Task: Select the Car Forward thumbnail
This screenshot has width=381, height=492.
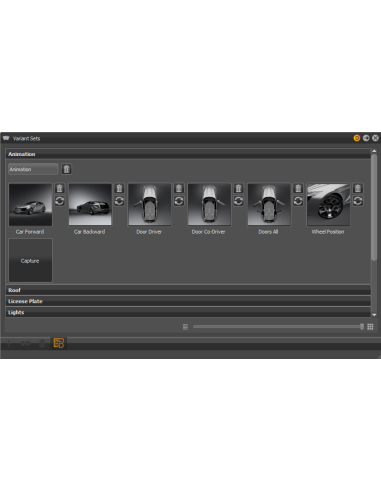Action: pos(30,205)
